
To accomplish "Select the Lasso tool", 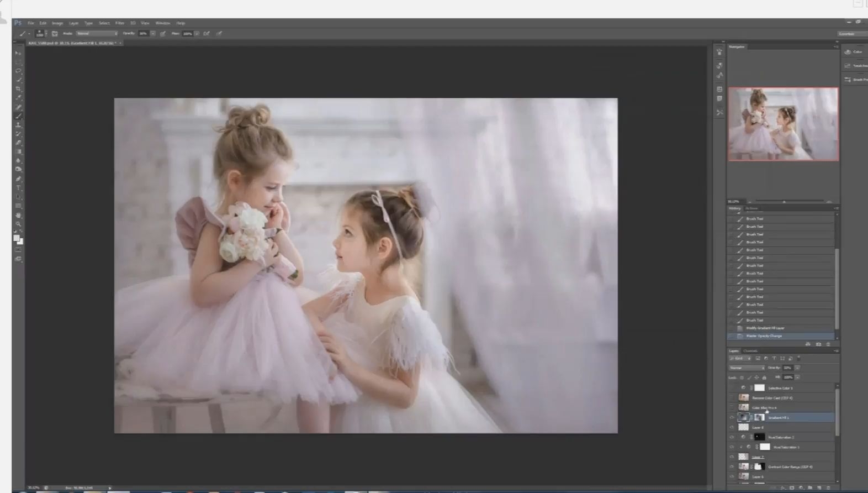I will [x=18, y=71].
